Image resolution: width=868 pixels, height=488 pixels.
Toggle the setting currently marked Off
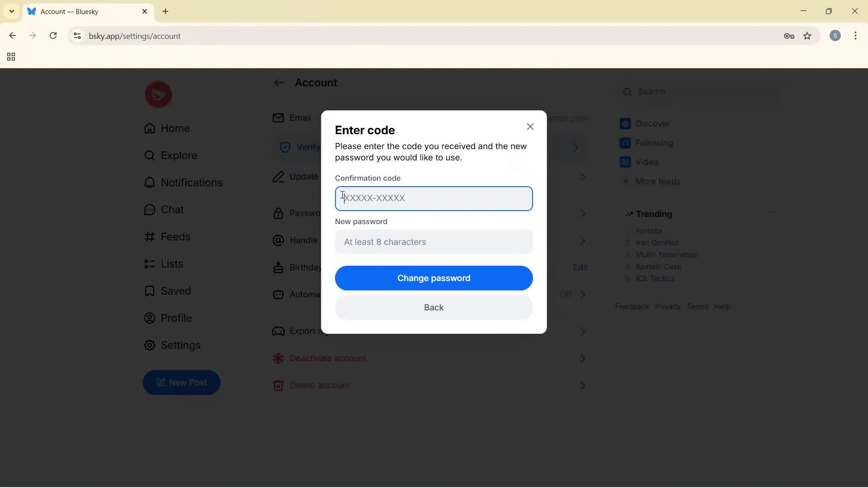(566, 295)
